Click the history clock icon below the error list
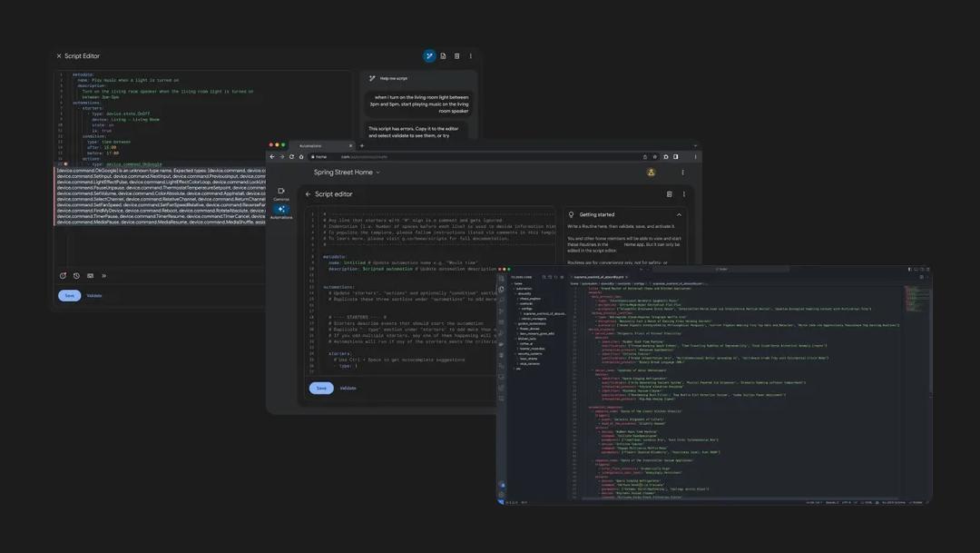 coord(76,275)
